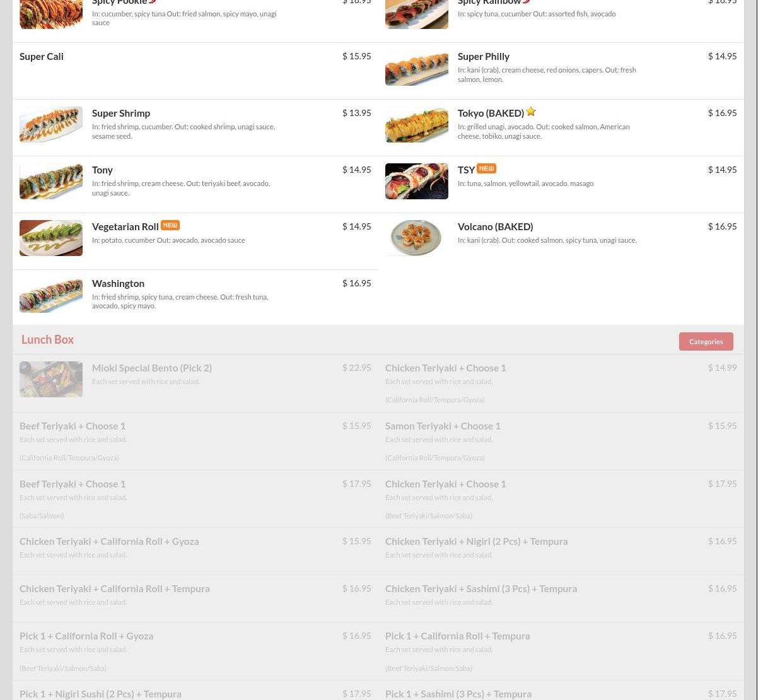Screen dimensions: 763x700
Task: Click the Categories button
Action: click(x=706, y=341)
